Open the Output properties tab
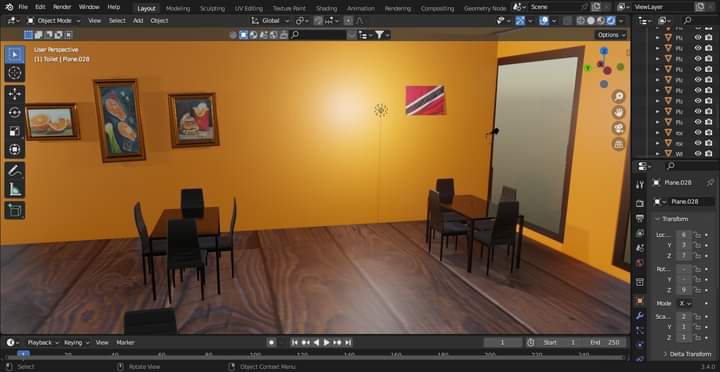The width and height of the screenshot is (720, 372). tap(640, 218)
